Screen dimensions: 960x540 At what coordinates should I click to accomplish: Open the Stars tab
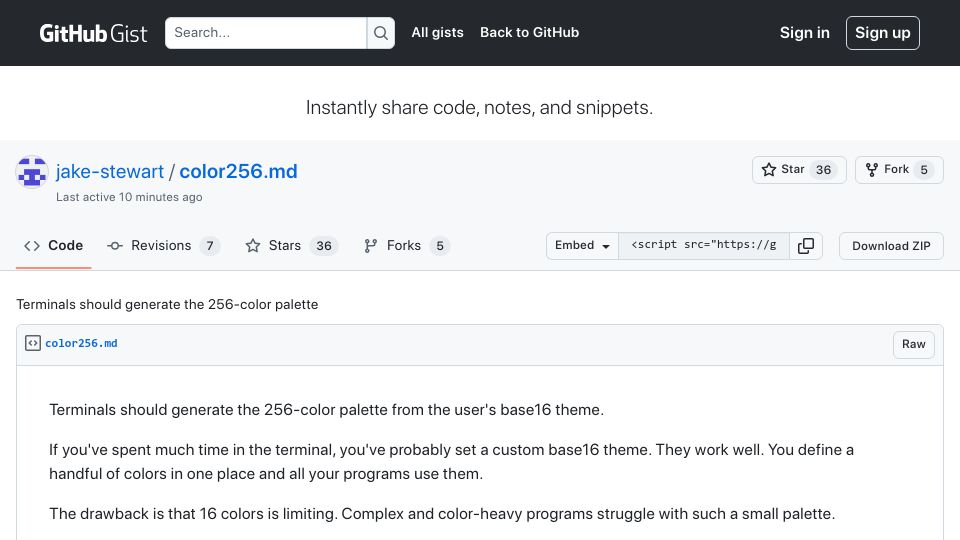(291, 246)
